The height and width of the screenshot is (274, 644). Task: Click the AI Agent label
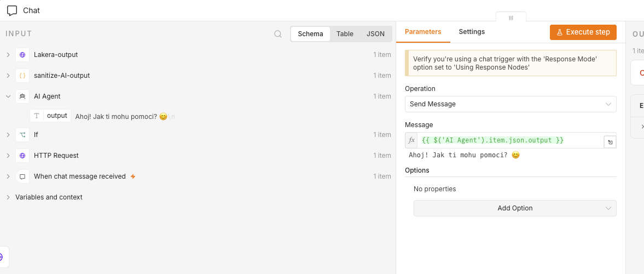coord(47,96)
